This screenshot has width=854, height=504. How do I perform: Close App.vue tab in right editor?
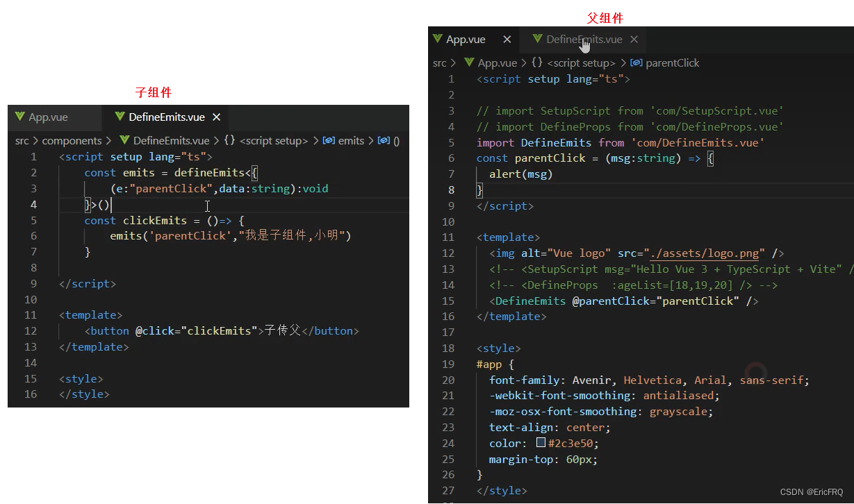[x=507, y=40]
